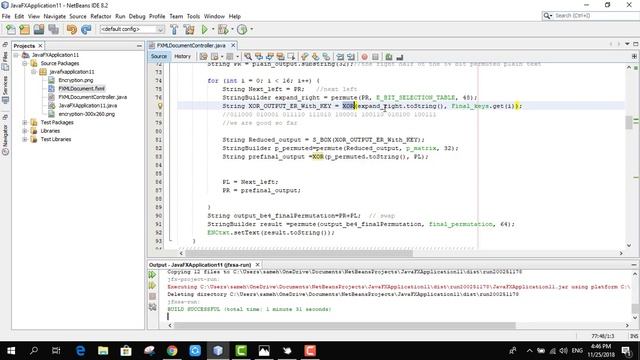The height and width of the screenshot is (360, 640).
Task: Click the Debug Project icon
Action: click(223, 29)
